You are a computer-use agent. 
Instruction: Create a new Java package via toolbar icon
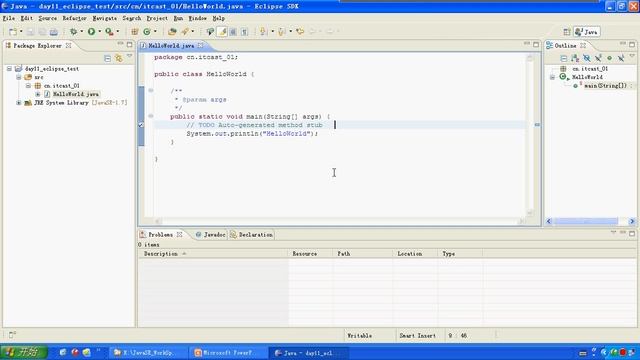pyautogui.click(x=134, y=31)
